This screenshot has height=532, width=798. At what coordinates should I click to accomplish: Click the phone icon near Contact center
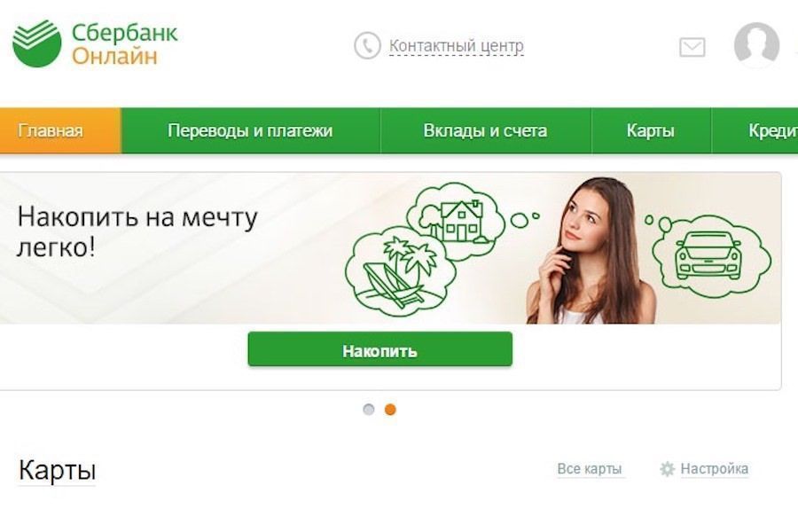[367, 46]
